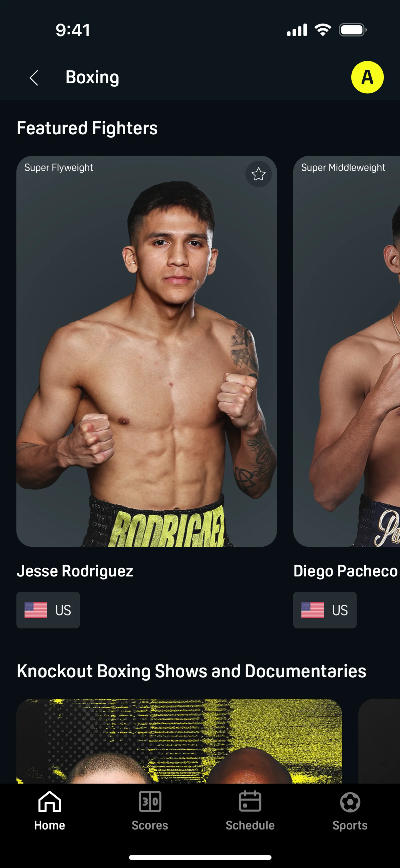Image resolution: width=400 pixels, height=868 pixels.
Task: Tap the battery indicator in status bar
Action: click(x=352, y=30)
